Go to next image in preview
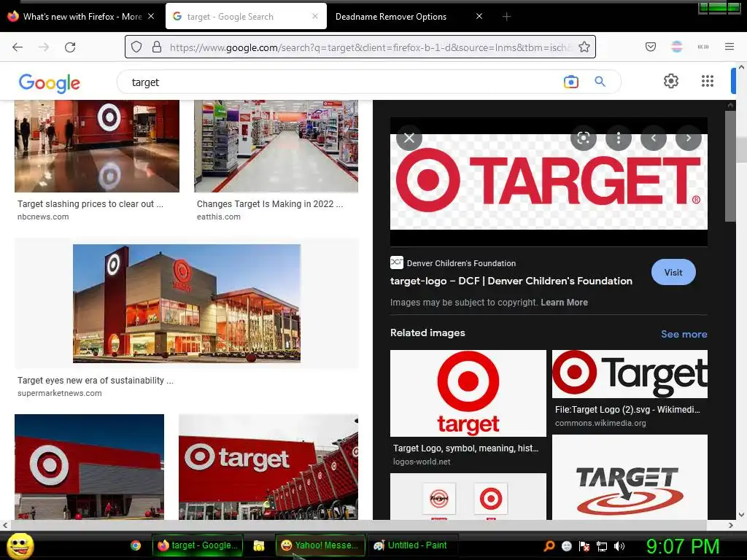 (689, 138)
